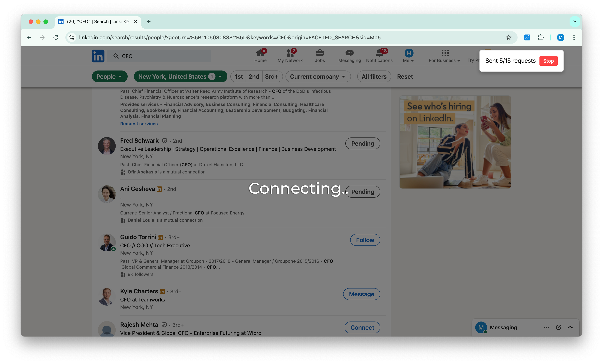Open Kyle Charters' profile photo
The height and width of the screenshot is (364, 603).
(107, 296)
